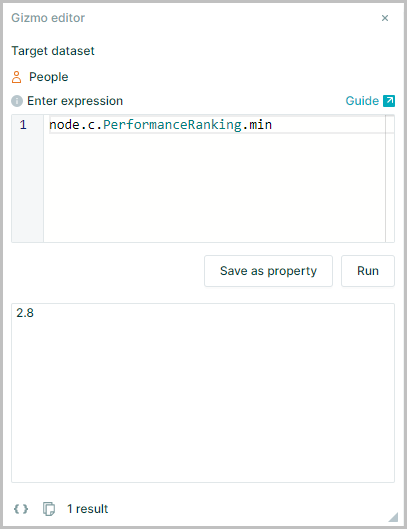Click the Gizmo editor title text

(x=48, y=18)
